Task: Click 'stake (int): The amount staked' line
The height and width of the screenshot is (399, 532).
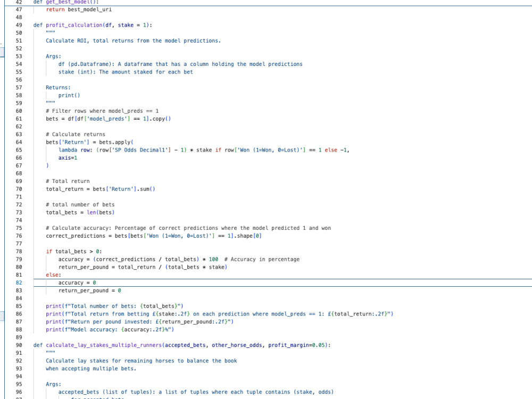Action: point(126,72)
